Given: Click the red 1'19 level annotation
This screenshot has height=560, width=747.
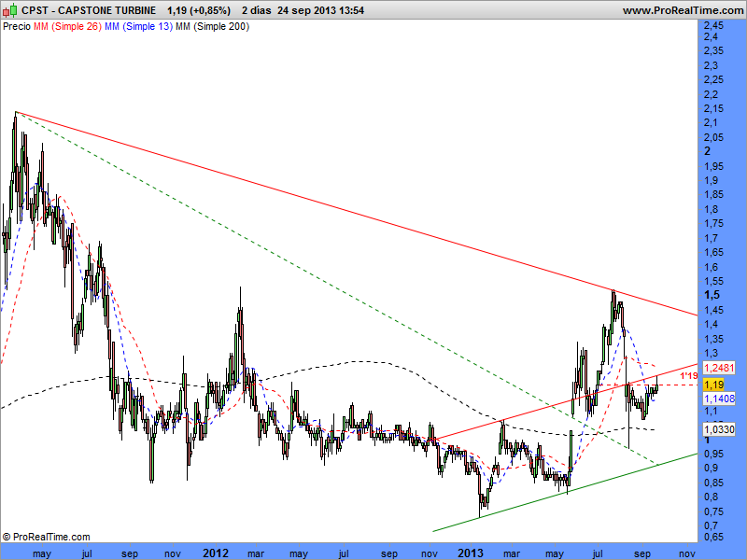Looking at the screenshot, I should 688,376.
